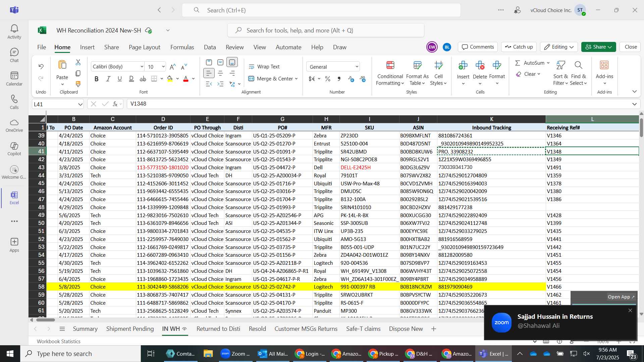This screenshot has height=362, width=644.
Task: Switch to the Summary sheet tab
Action: pos(85,329)
